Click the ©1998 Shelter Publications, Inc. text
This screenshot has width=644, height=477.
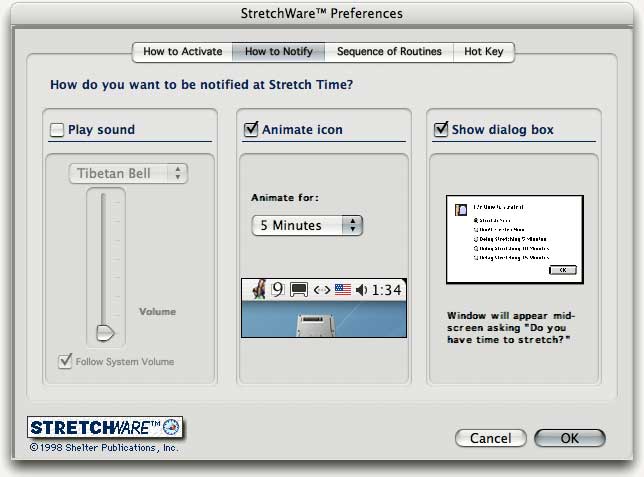click(104, 447)
